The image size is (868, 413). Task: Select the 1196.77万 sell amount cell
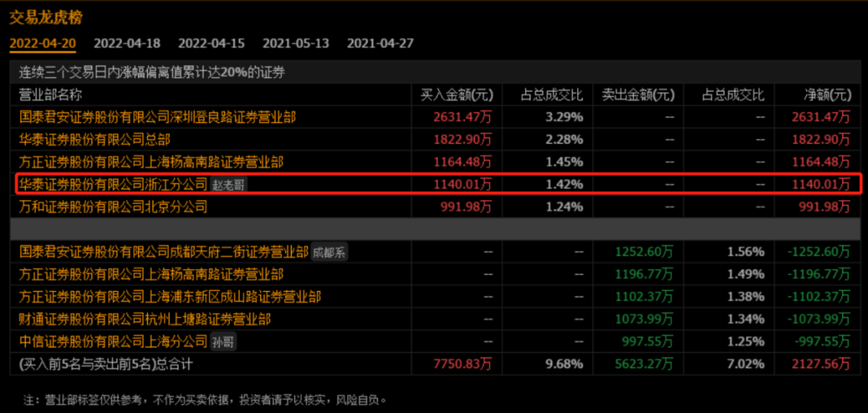pyautogui.click(x=645, y=275)
